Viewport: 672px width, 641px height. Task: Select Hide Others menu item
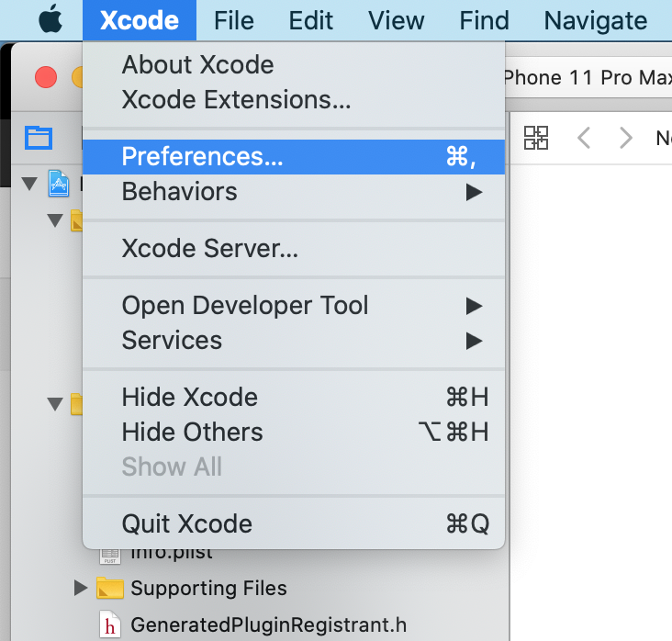pyautogui.click(x=193, y=433)
